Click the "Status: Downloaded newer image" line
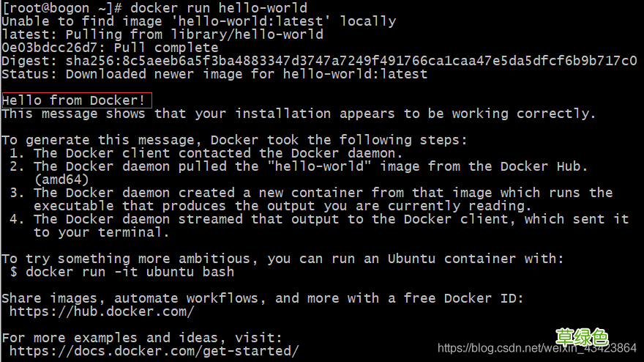This screenshot has height=362, width=644. 214,74
